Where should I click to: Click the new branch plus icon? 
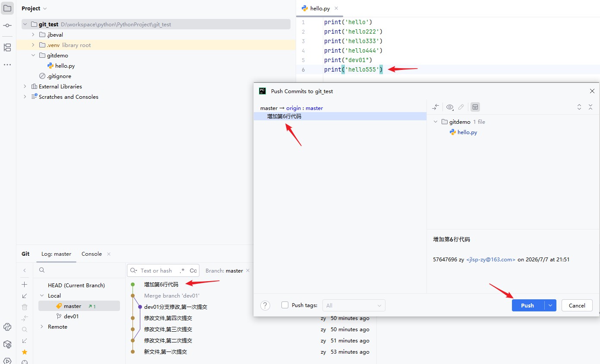coord(25,284)
